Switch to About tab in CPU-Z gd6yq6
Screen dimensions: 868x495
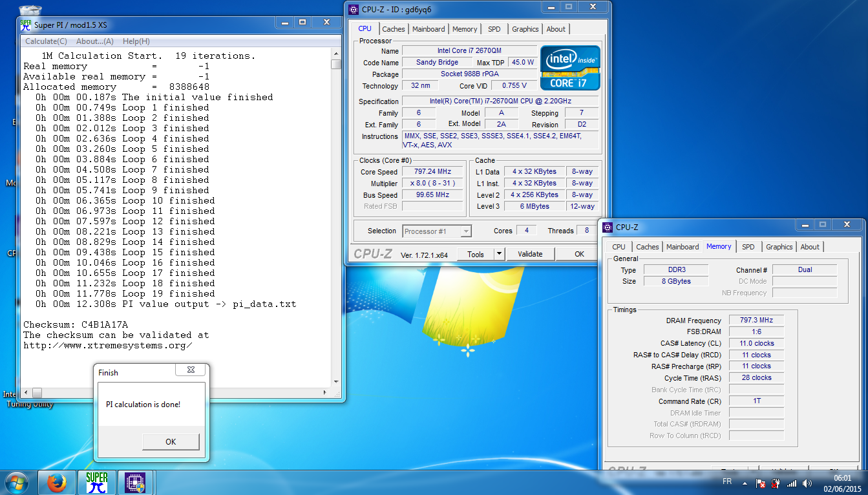coord(556,29)
